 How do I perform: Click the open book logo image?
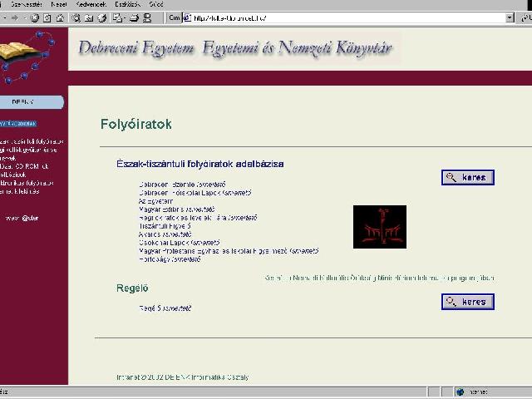coord(18,52)
